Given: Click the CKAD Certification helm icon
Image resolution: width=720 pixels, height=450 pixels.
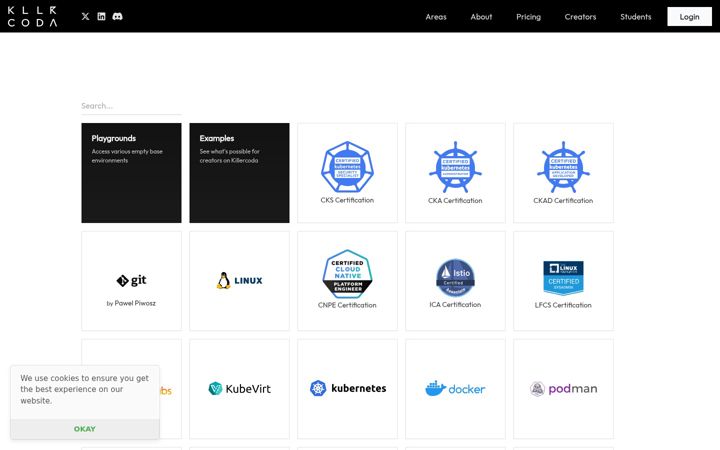Looking at the screenshot, I should (563, 167).
